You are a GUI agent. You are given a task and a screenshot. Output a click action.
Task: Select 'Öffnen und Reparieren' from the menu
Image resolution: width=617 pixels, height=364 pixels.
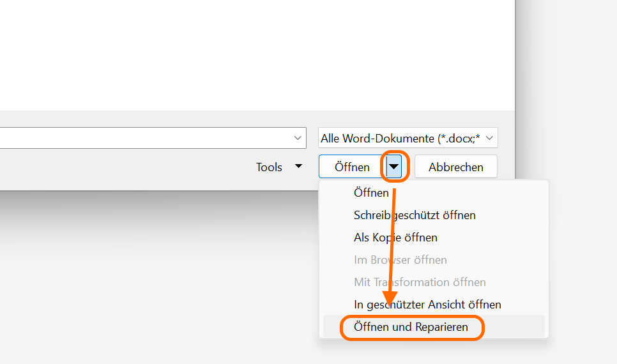(x=411, y=327)
